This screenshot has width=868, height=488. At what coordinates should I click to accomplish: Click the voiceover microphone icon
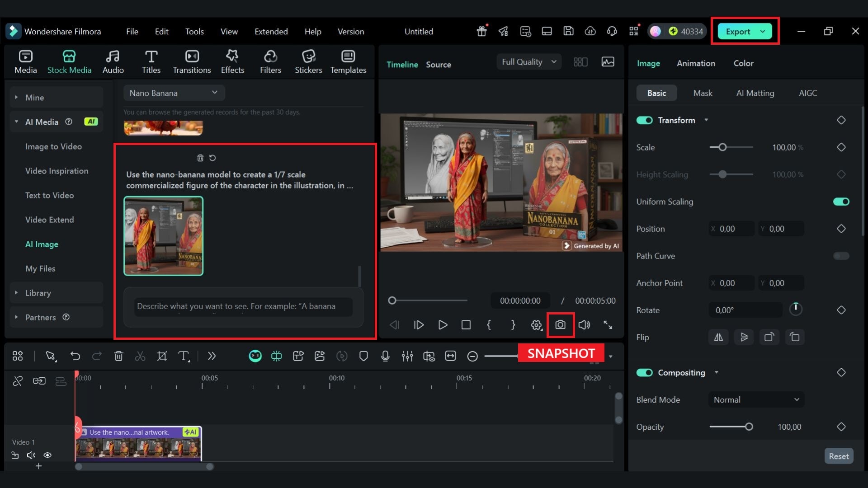coord(385,356)
